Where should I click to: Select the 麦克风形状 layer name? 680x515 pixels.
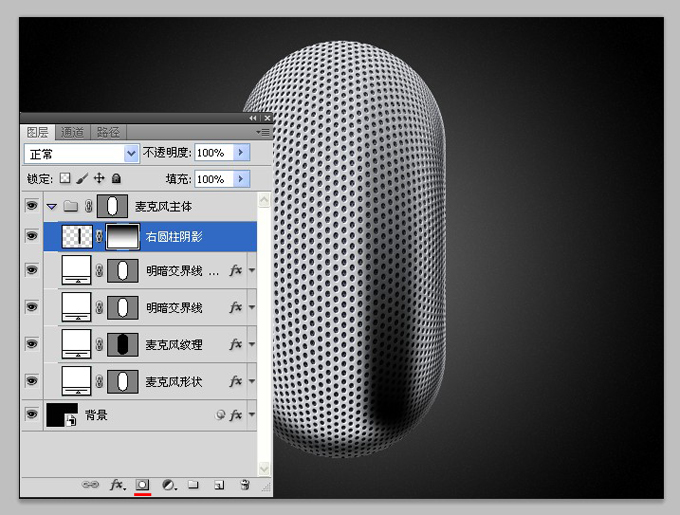pyautogui.click(x=173, y=382)
